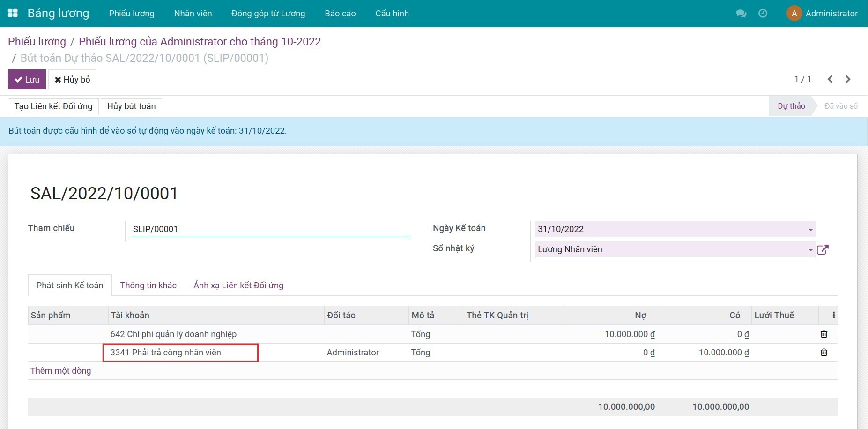Select the Đã vào sổ status stage
The height and width of the screenshot is (429, 868).
point(841,106)
